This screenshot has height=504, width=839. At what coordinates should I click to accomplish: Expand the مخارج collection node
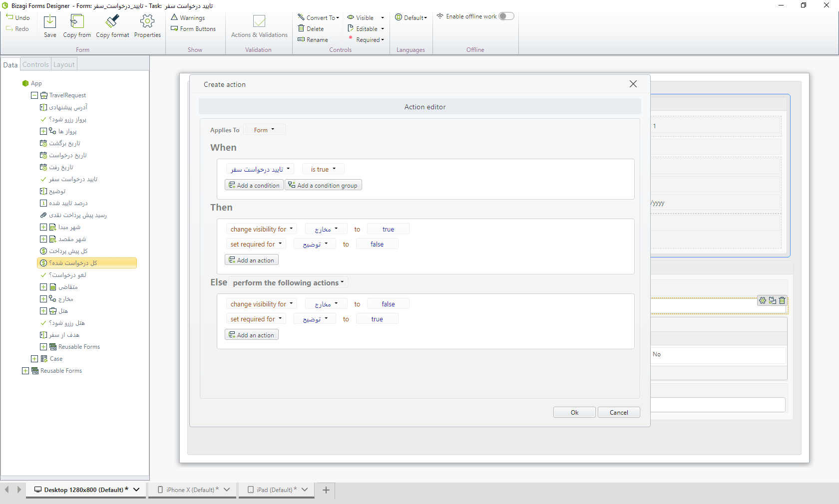click(x=43, y=299)
